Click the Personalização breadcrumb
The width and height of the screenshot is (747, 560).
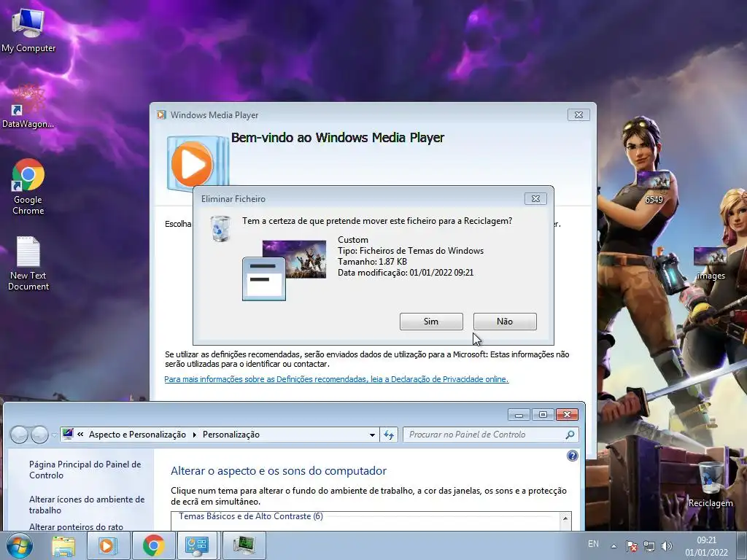231,435
